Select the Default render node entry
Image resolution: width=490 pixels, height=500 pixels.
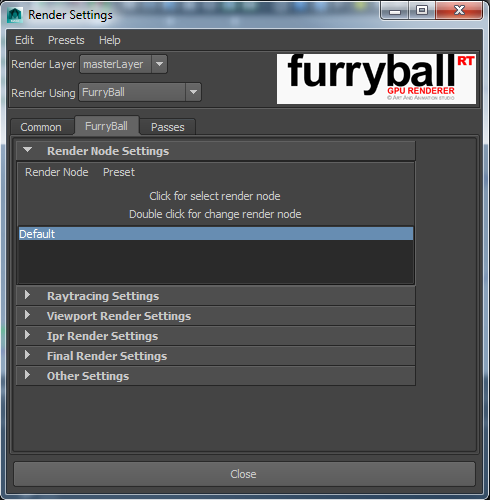(216, 234)
